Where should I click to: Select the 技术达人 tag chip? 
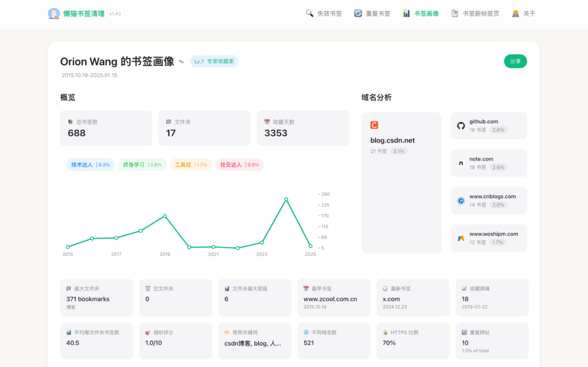[90, 165]
